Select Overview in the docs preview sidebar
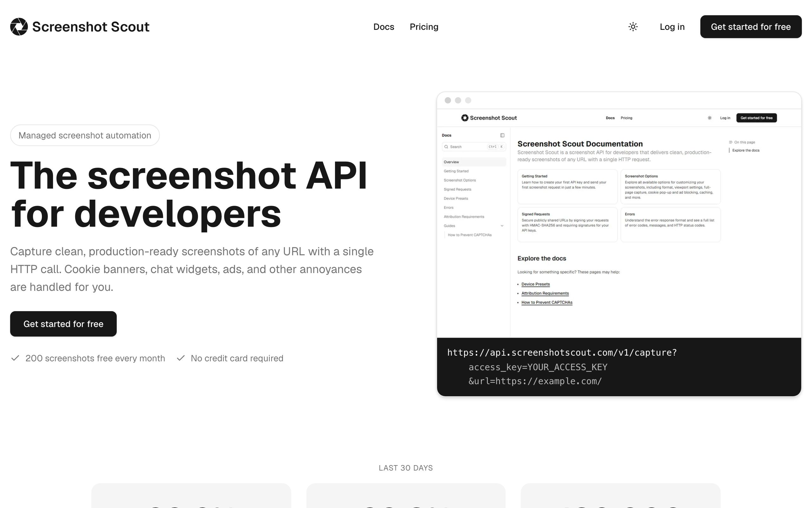The width and height of the screenshot is (812, 508). (474, 162)
